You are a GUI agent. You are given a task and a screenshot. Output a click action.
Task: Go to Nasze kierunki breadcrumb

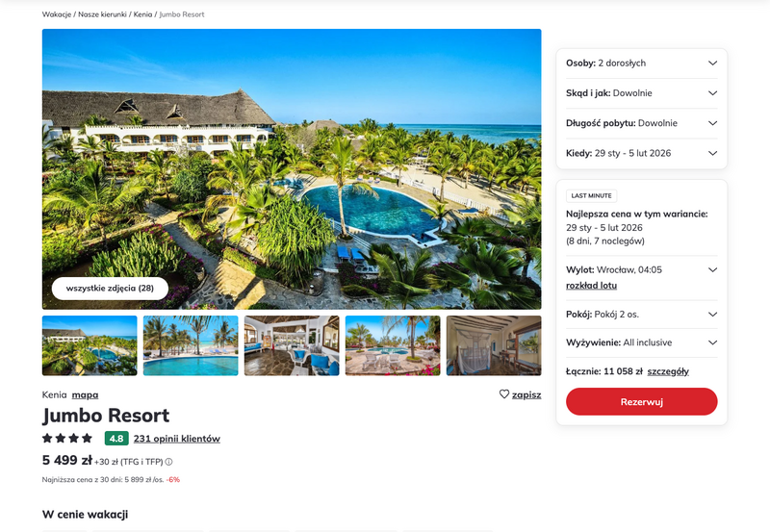pos(102,14)
